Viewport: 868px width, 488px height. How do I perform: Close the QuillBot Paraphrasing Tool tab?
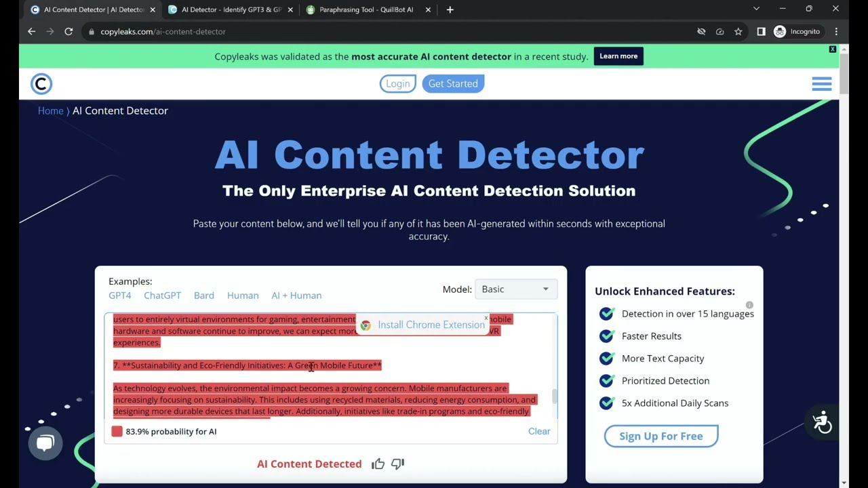(428, 9)
